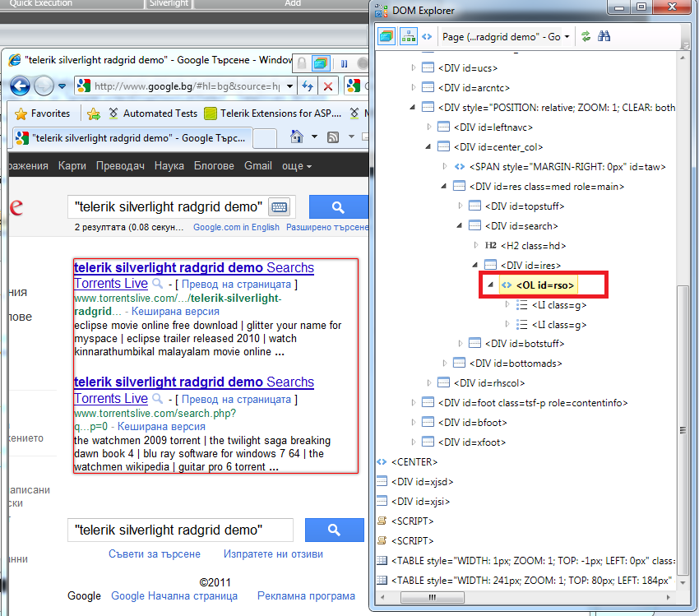This screenshot has height=616, width=699.
Task: Click the bottom blue search button
Action: (335, 530)
